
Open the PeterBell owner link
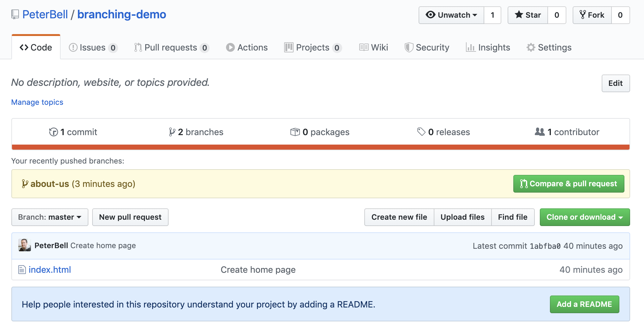click(45, 15)
